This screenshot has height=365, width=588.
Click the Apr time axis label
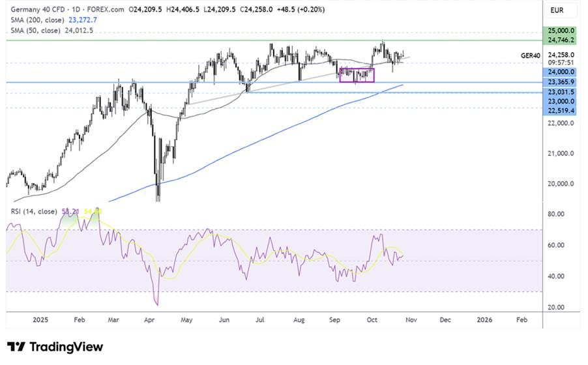click(x=149, y=320)
